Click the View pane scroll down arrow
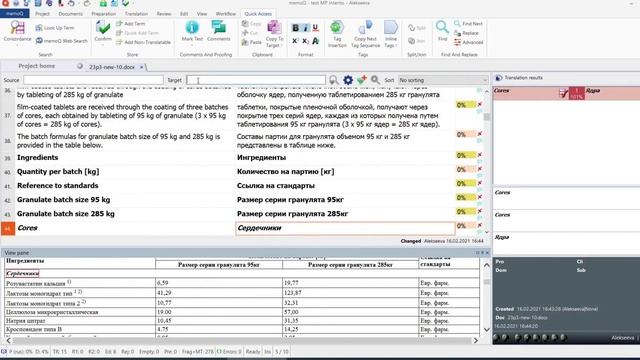The width and height of the screenshot is (640, 360). click(x=487, y=330)
